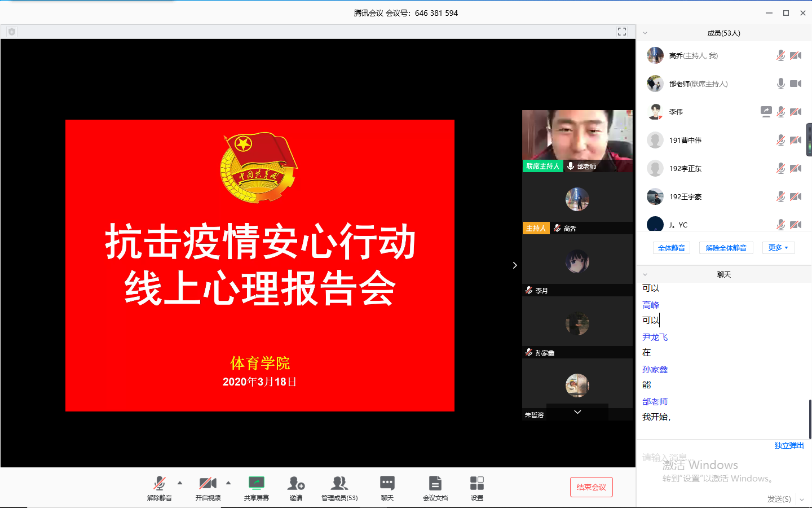Click member name 191曹中伟
Viewport: 812px width, 508px height.
[685, 140]
